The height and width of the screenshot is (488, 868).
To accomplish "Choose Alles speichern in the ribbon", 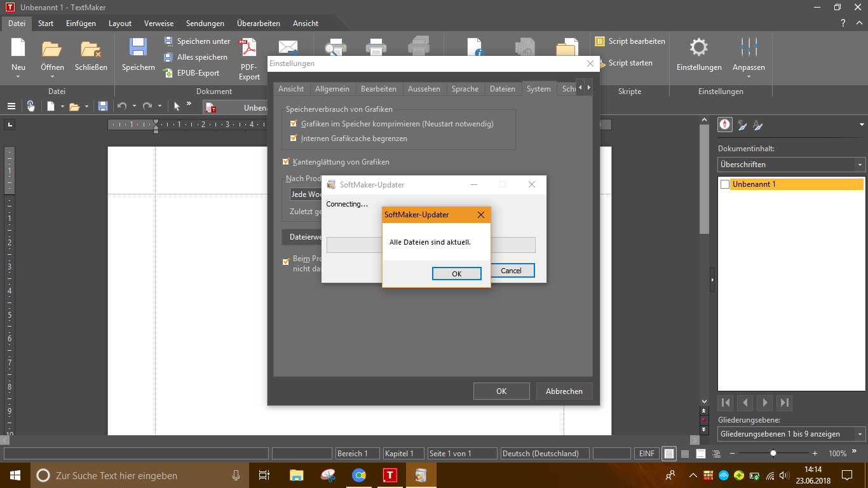I will [196, 57].
